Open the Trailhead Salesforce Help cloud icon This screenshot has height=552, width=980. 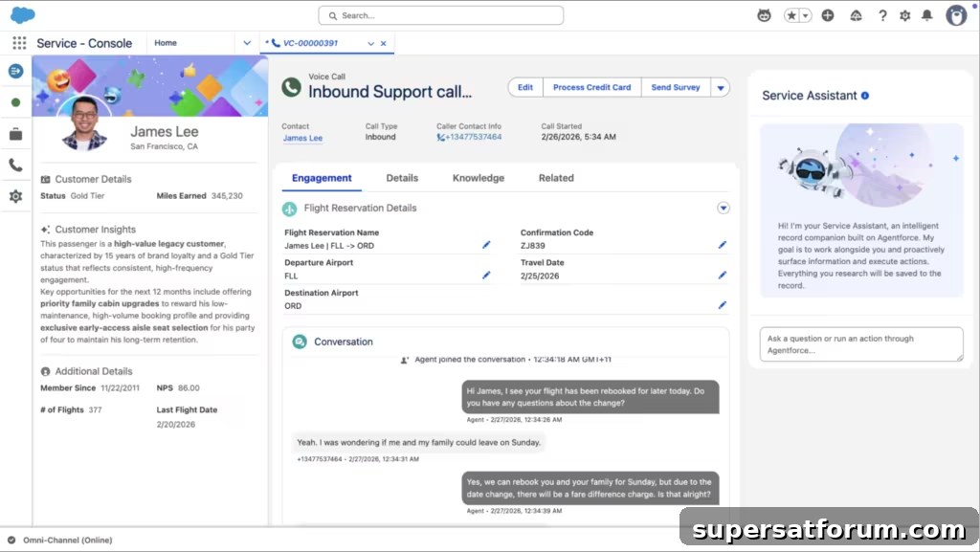(x=856, y=15)
